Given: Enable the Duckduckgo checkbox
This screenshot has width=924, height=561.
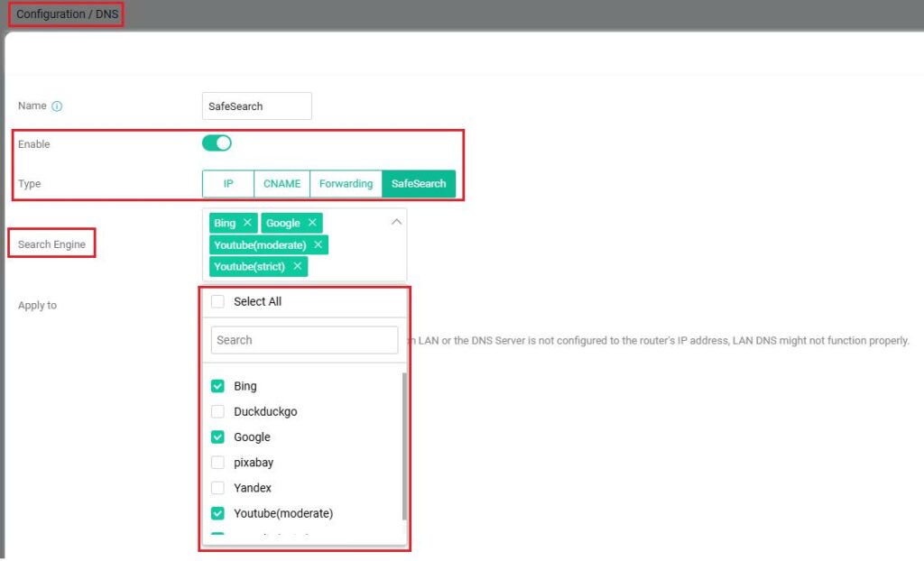Looking at the screenshot, I should [217, 411].
